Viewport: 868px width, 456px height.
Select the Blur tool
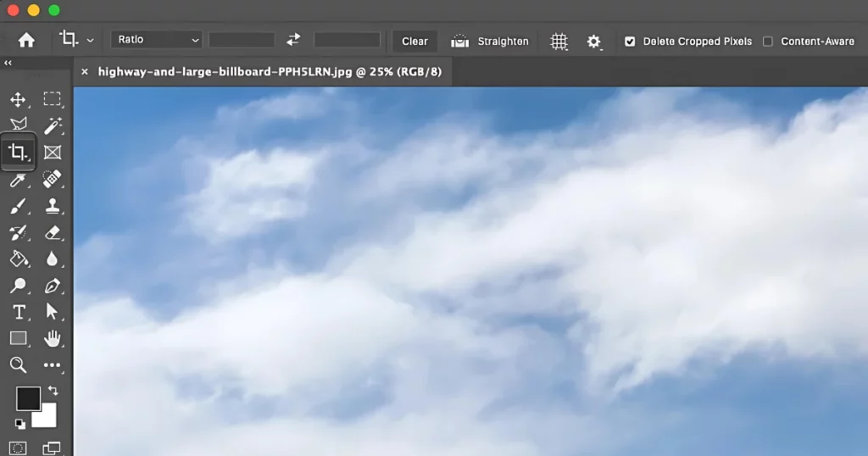[x=52, y=259]
